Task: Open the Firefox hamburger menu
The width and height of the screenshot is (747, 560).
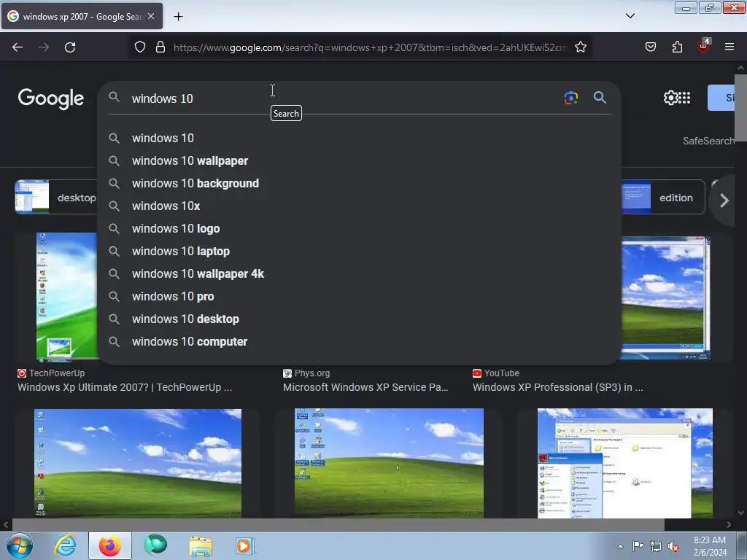Action: (729, 47)
